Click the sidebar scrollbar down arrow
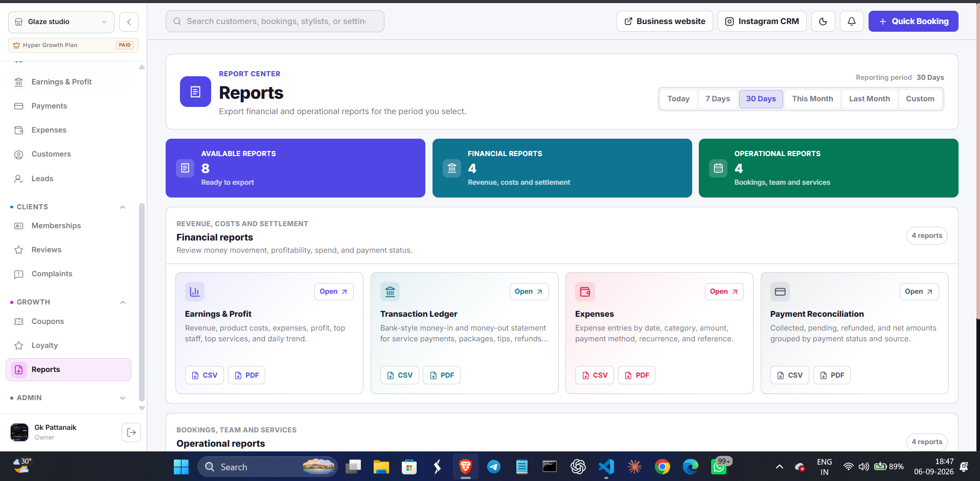980x481 pixels. point(142,408)
